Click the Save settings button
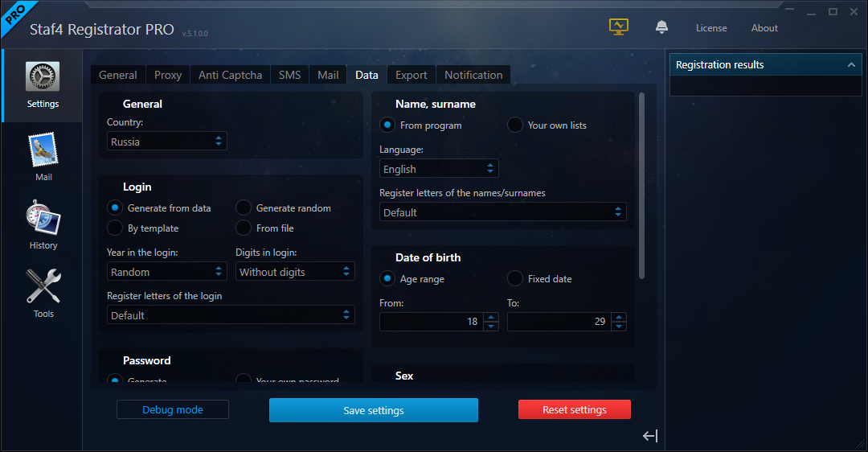The image size is (868, 452). pos(374,410)
